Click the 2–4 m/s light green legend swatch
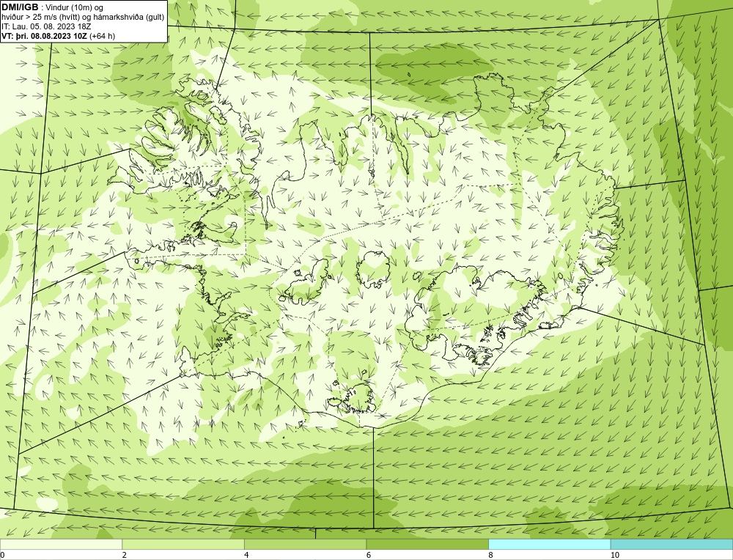 pos(183,544)
